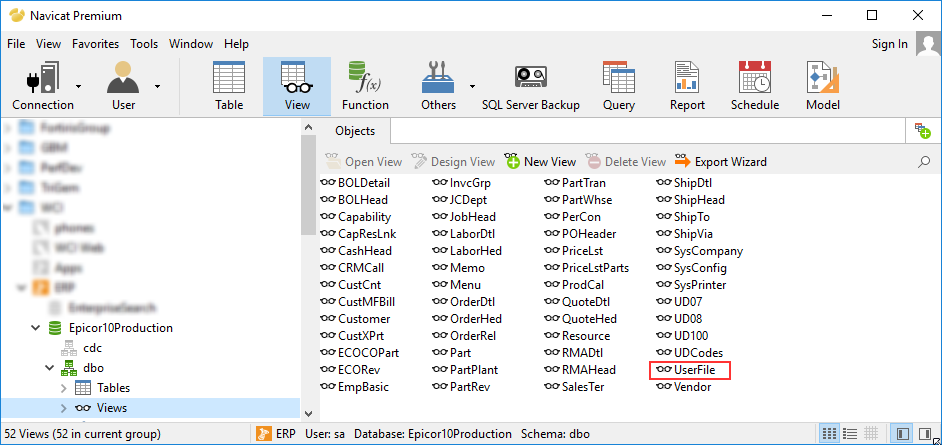The width and height of the screenshot is (942, 445).
Task: Open the Schedule toolbar icon
Action: (x=755, y=86)
